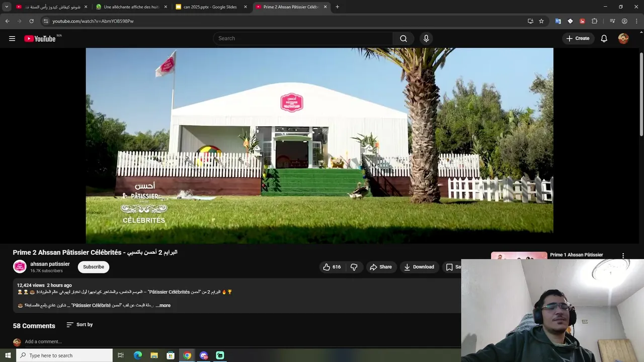Open Chrome profile icon

point(624,21)
